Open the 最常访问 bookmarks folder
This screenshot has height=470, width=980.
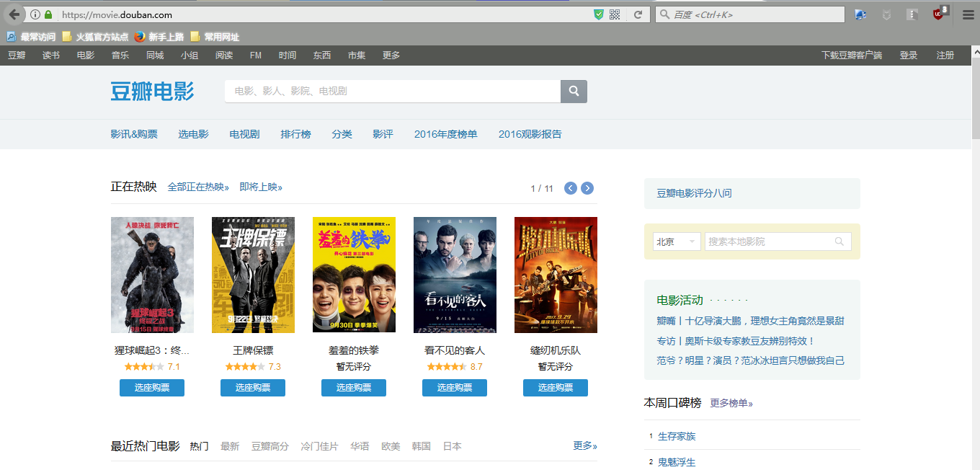31,37
